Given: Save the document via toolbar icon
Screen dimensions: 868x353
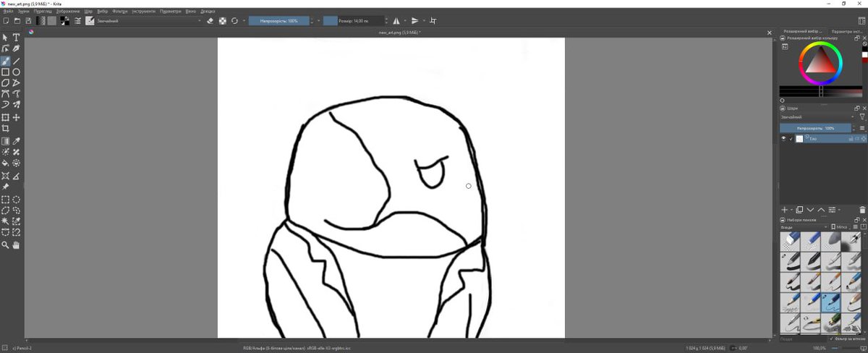Looking at the screenshot, I should 27,21.
